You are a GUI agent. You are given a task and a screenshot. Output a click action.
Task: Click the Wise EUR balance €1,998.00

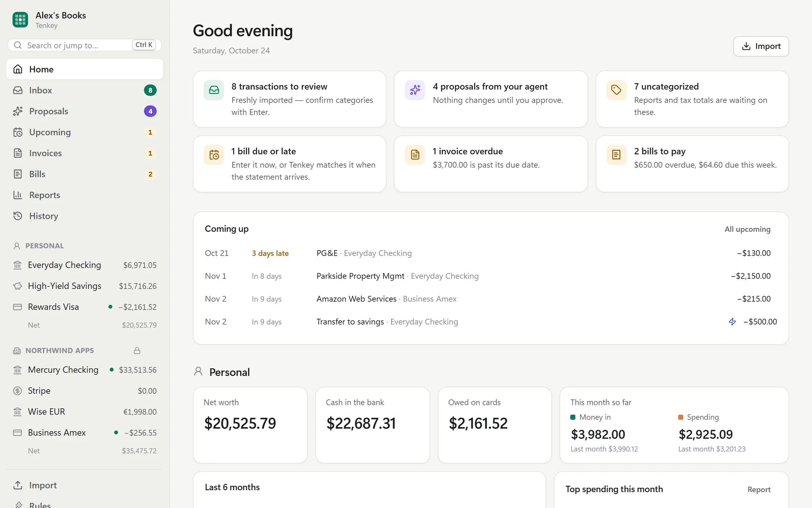pos(140,412)
